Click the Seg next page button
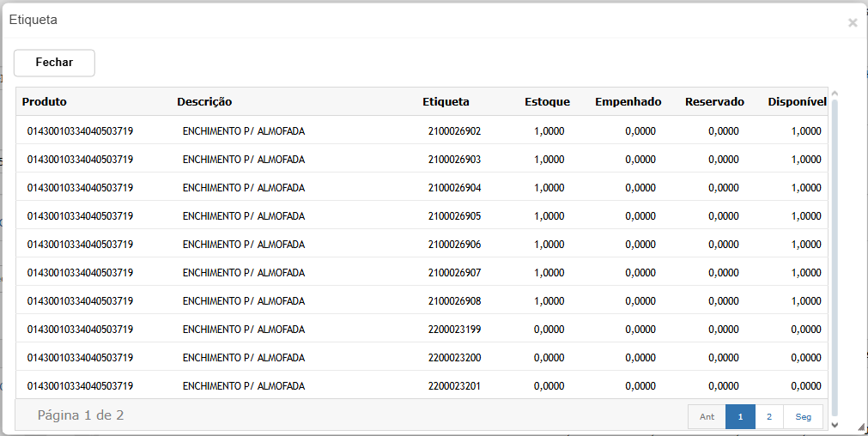The width and height of the screenshot is (868, 436). pos(803,416)
